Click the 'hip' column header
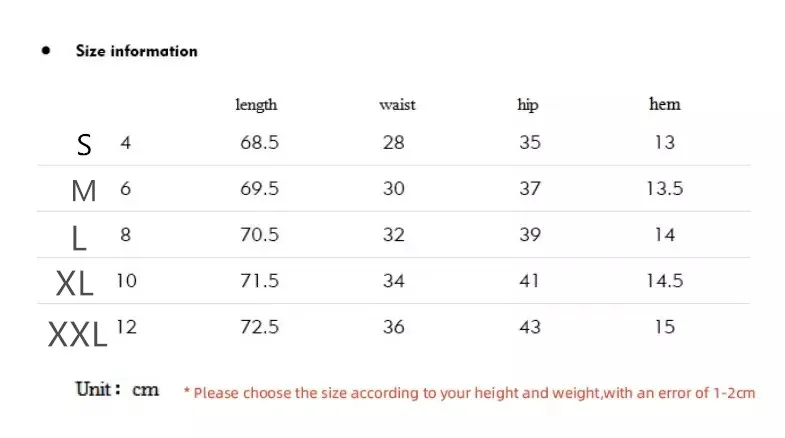This screenshot has height=438, width=785. [528, 104]
